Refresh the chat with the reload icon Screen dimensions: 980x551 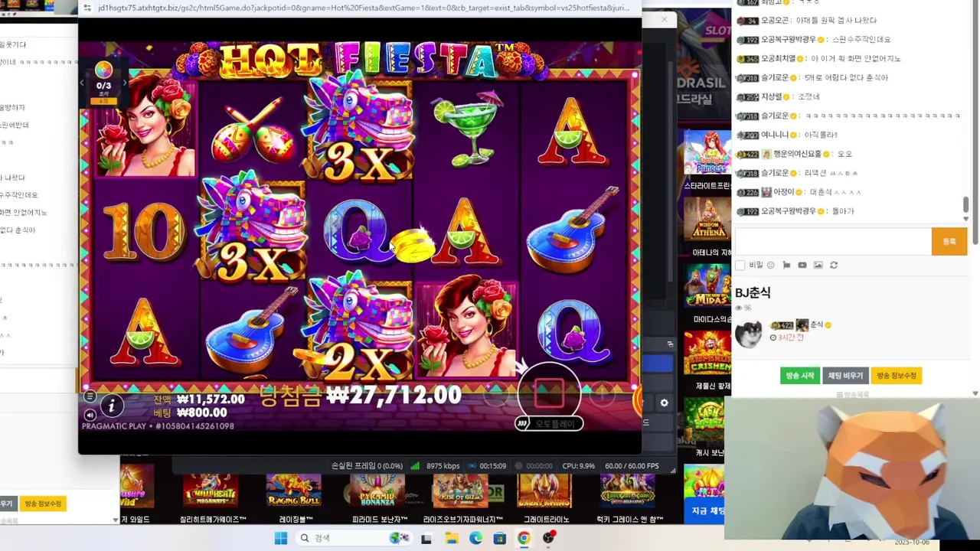pos(834,265)
